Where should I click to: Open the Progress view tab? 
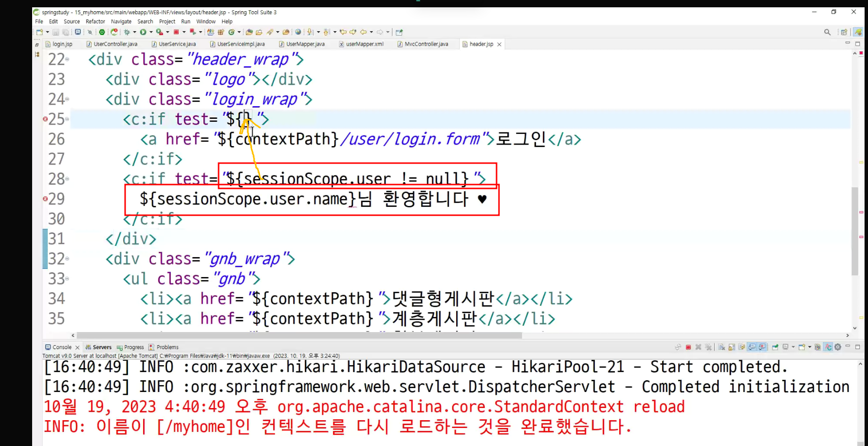[130, 347]
